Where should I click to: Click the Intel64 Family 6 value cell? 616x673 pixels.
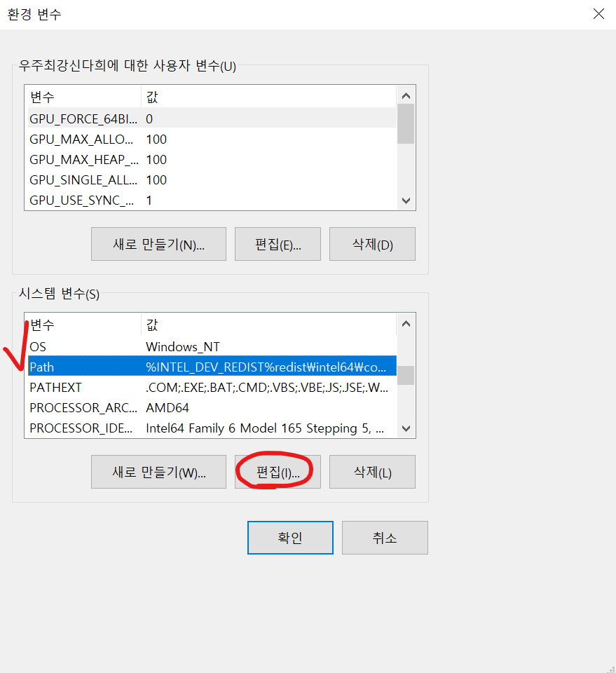click(x=265, y=428)
